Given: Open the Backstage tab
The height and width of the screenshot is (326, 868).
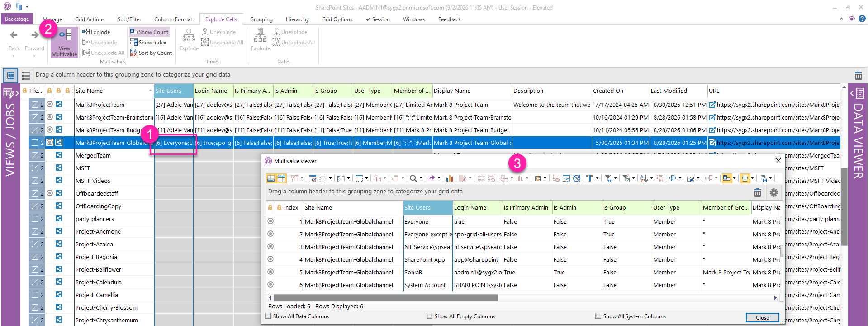Looking at the screenshot, I should coord(17,19).
